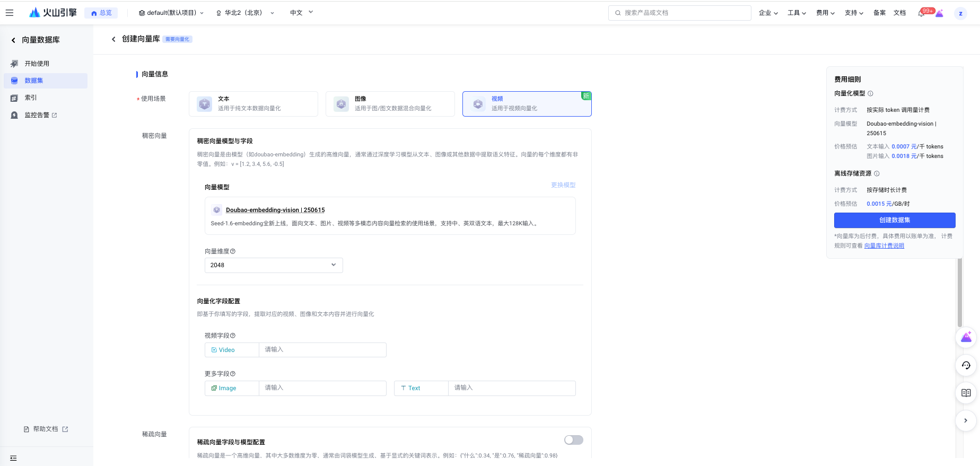
Task: Open the user avatar menu
Action: pyautogui.click(x=960, y=13)
